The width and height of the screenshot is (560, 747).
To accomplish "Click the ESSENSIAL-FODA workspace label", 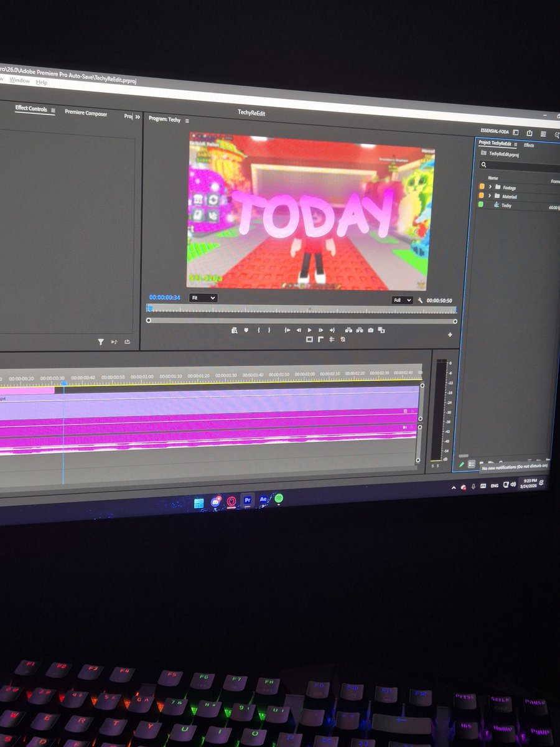I will coord(495,131).
